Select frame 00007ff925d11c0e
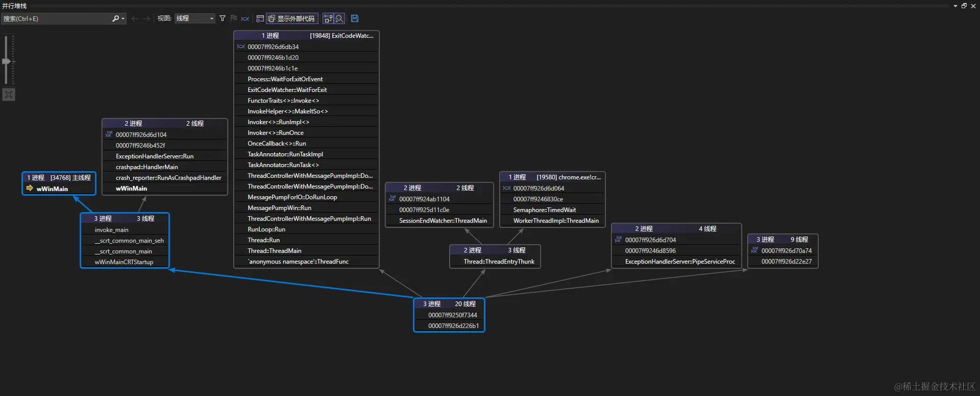980x396 pixels. click(439, 210)
